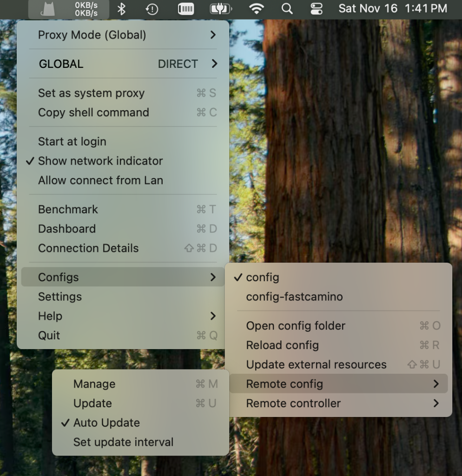
Task: Enable Start at login option
Action: [x=72, y=141]
